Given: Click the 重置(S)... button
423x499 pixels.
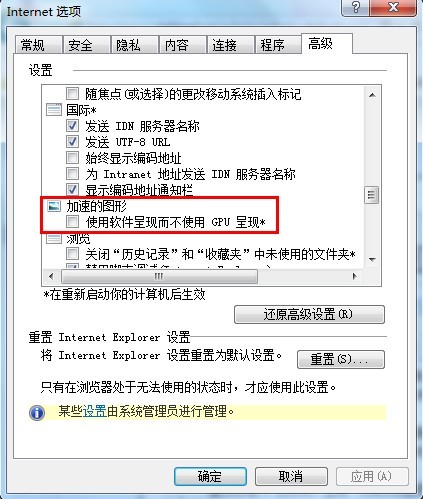Looking at the screenshot, I should pyautogui.click(x=341, y=359).
